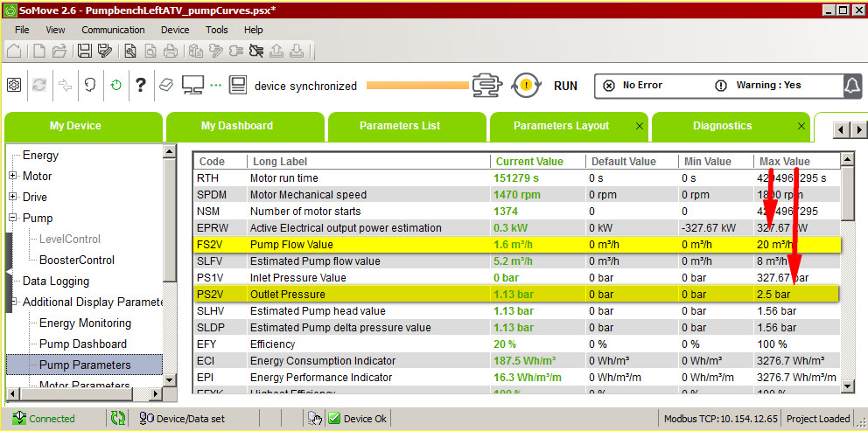
Task: Open the Device menu
Action: [175, 30]
